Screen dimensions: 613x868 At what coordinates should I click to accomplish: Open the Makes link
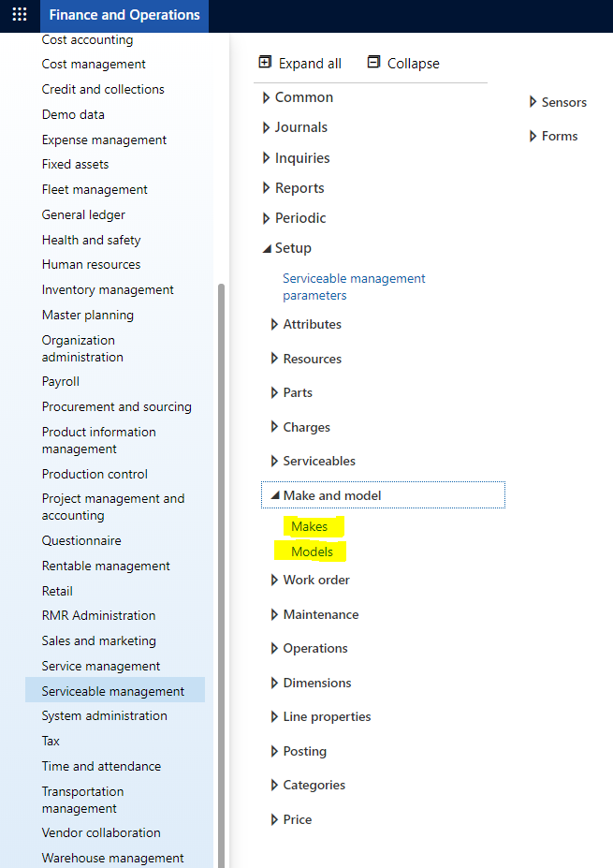point(309,526)
